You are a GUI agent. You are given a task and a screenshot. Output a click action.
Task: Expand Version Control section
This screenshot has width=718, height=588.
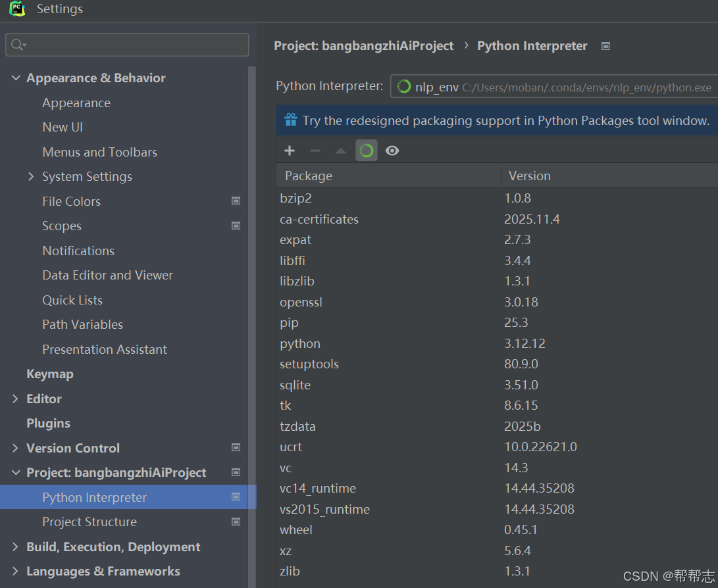coord(15,448)
